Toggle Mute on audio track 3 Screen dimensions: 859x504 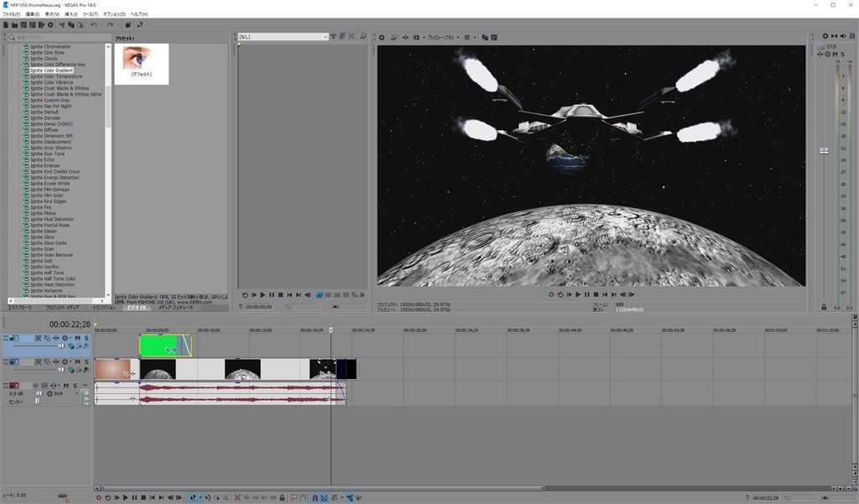coord(66,385)
